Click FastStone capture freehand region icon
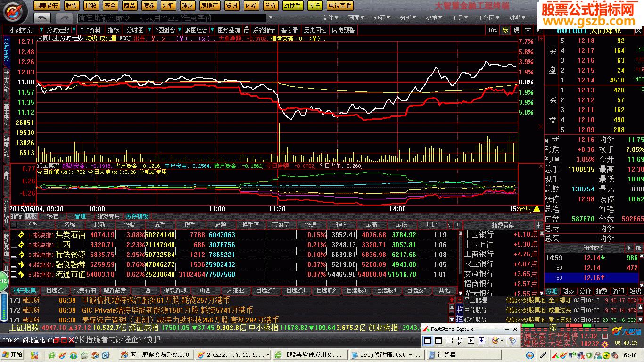Image resolution: width=644 pixels, height=362 pixels. (461, 340)
